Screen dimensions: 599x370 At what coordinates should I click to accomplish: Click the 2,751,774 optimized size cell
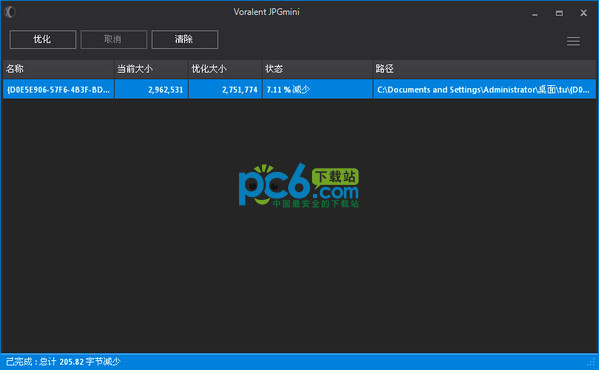tap(225, 89)
